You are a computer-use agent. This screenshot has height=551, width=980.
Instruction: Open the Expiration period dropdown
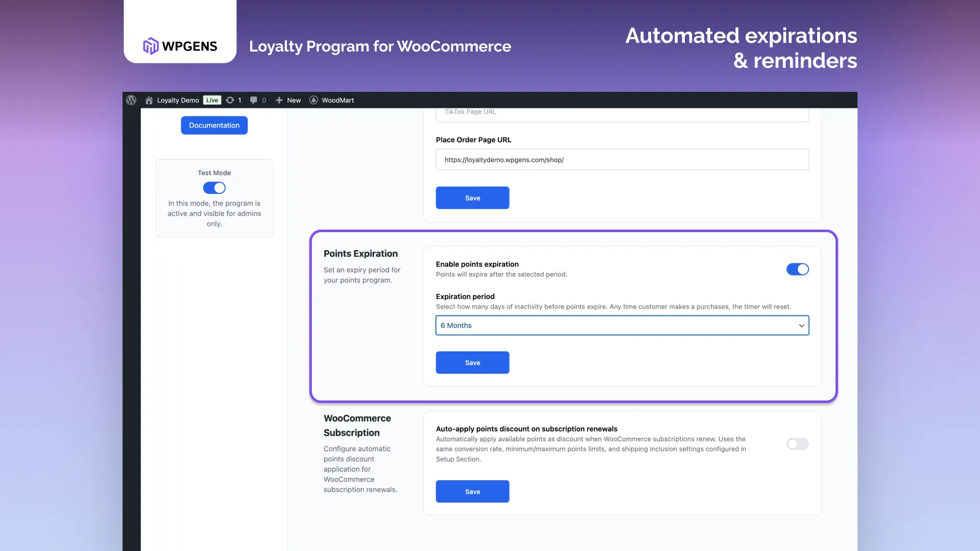coord(622,325)
